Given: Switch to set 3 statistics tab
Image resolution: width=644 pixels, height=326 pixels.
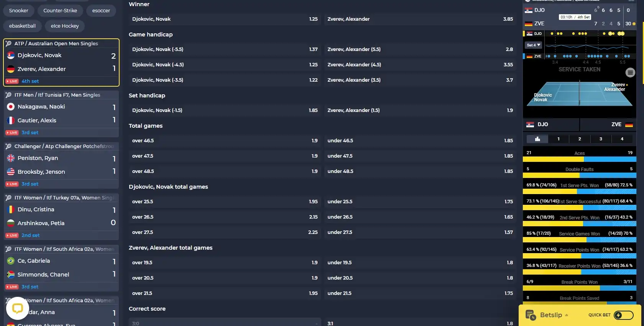Looking at the screenshot, I should tap(601, 139).
